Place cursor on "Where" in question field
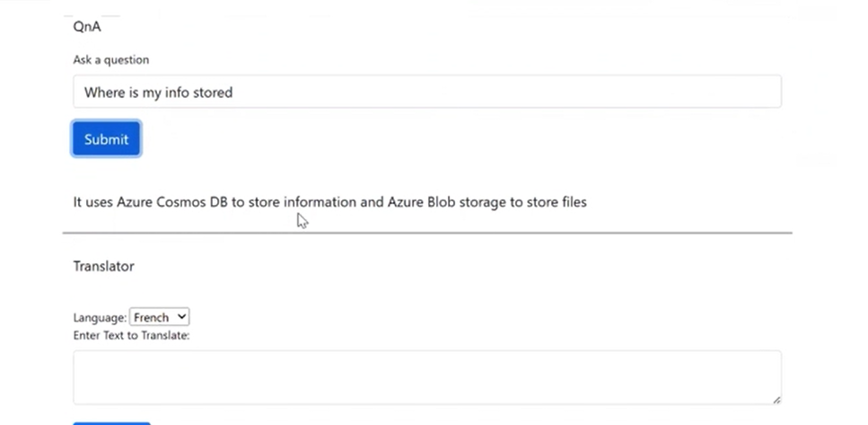Viewport: 868px width, 425px height. (x=104, y=92)
